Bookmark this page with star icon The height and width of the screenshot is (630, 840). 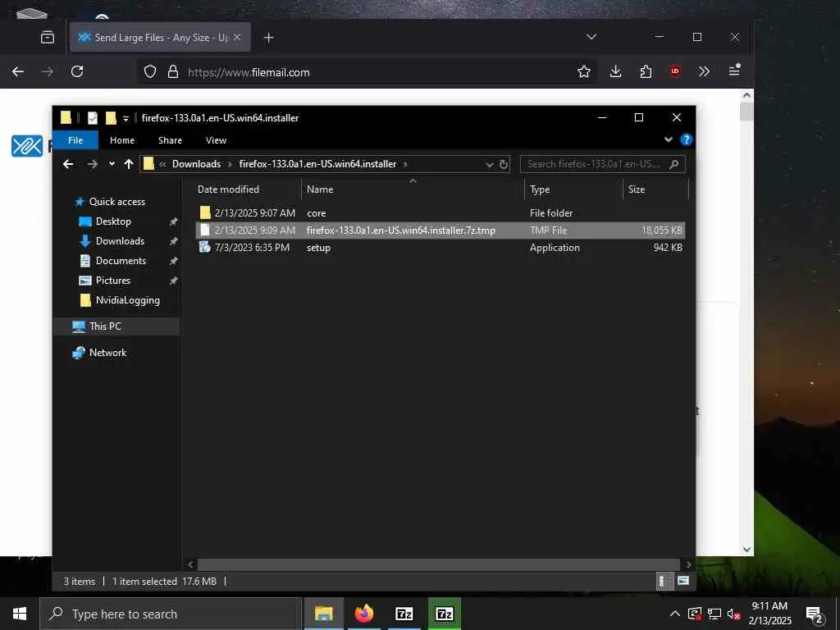tap(584, 72)
